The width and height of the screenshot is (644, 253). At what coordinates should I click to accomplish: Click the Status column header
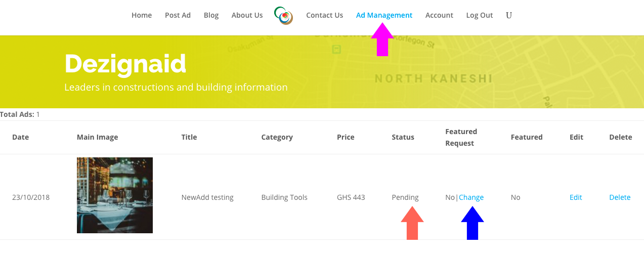coord(403,137)
